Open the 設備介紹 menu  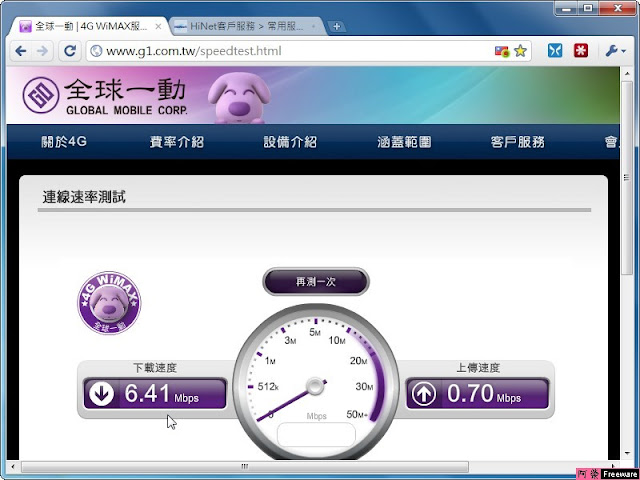click(290, 142)
